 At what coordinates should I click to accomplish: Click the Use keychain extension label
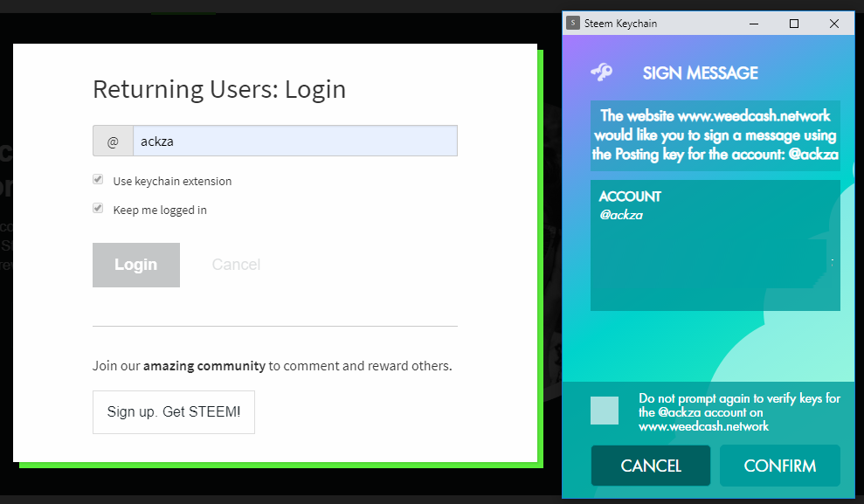click(x=172, y=181)
